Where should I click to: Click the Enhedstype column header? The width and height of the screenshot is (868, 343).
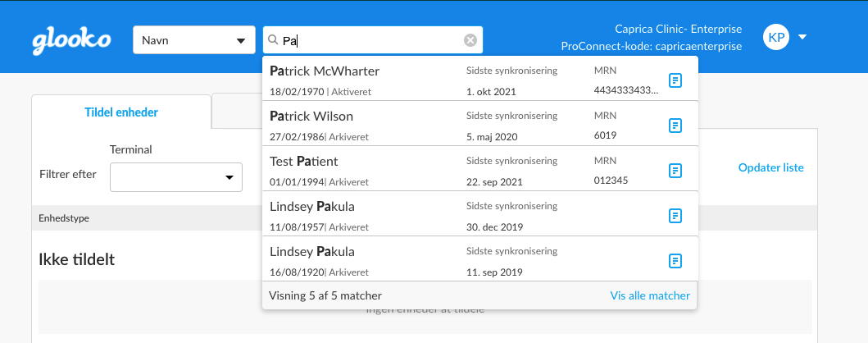[64, 218]
